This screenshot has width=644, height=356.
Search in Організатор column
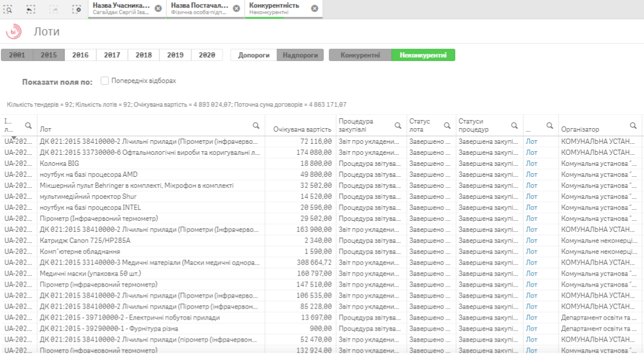click(634, 126)
